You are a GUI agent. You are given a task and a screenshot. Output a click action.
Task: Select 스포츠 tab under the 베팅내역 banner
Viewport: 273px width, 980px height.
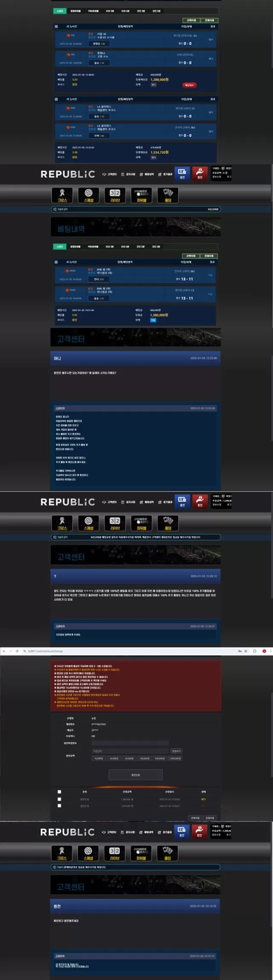click(x=60, y=246)
